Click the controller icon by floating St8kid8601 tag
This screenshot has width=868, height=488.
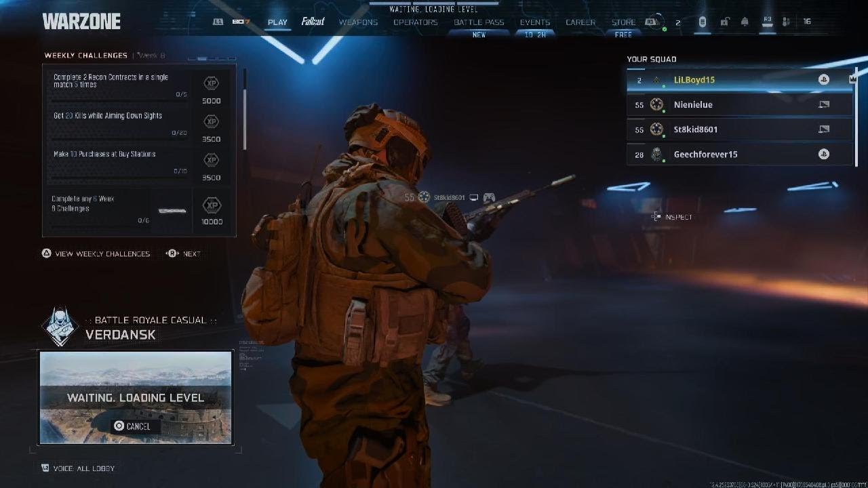tap(488, 198)
